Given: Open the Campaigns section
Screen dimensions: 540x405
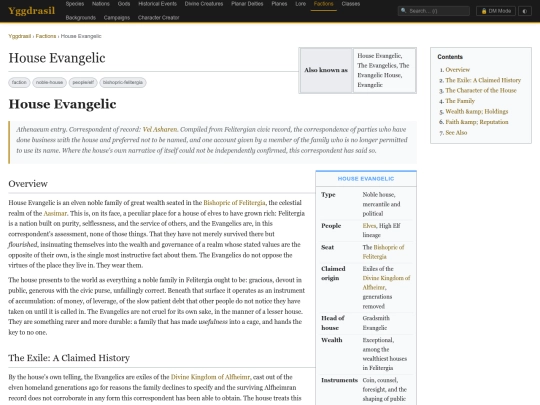Looking at the screenshot, I should click(117, 18).
